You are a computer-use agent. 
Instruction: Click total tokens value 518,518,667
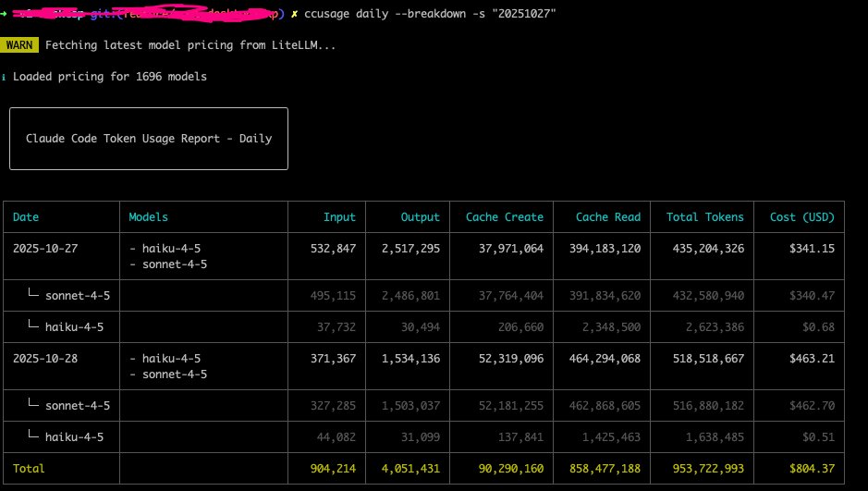tap(709, 359)
